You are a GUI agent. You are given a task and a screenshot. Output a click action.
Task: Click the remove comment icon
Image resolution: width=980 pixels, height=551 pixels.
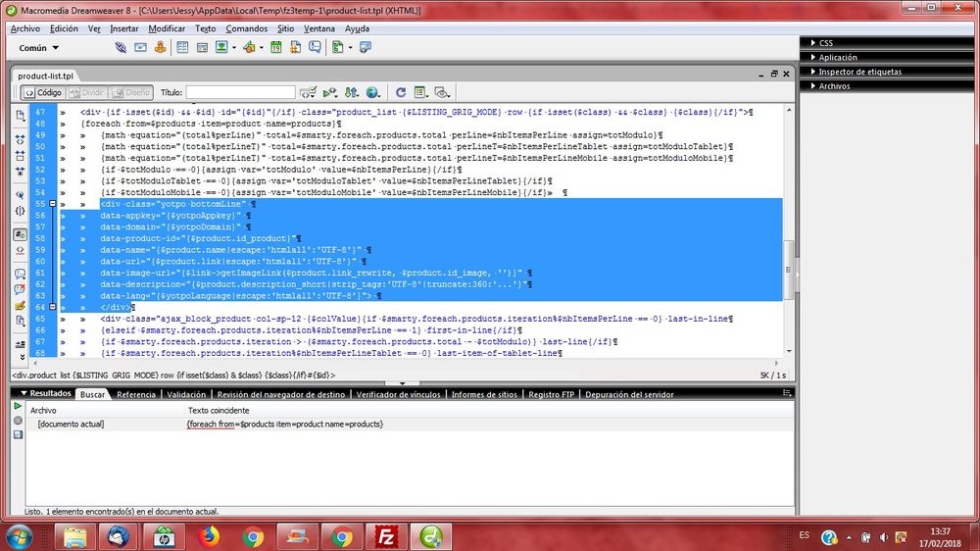pos(20,289)
